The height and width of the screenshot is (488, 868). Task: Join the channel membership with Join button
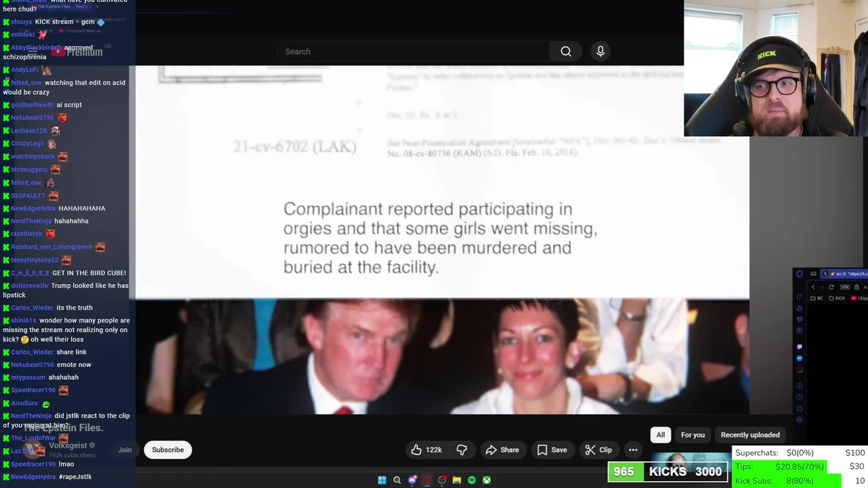click(x=125, y=449)
